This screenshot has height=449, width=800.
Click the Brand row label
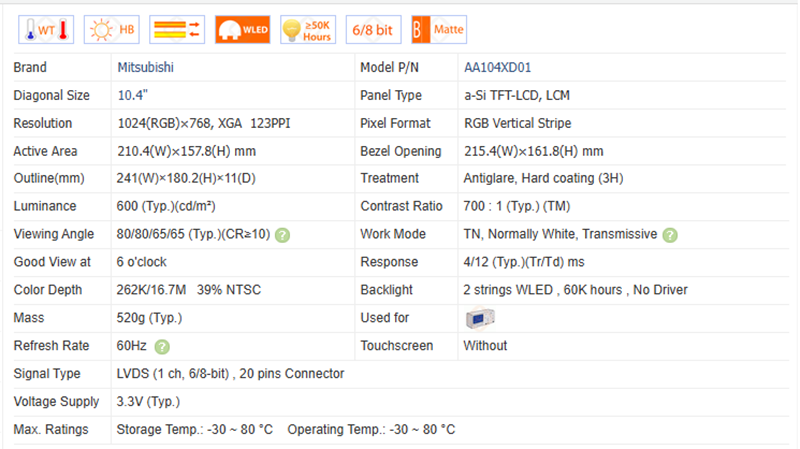click(30, 67)
